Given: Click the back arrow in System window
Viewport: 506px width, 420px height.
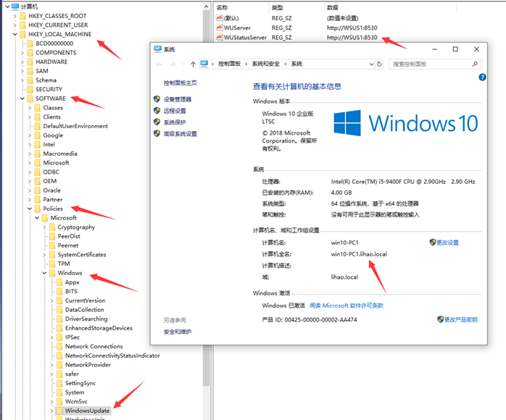Looking at the screenshot, I should pos(159,64).
